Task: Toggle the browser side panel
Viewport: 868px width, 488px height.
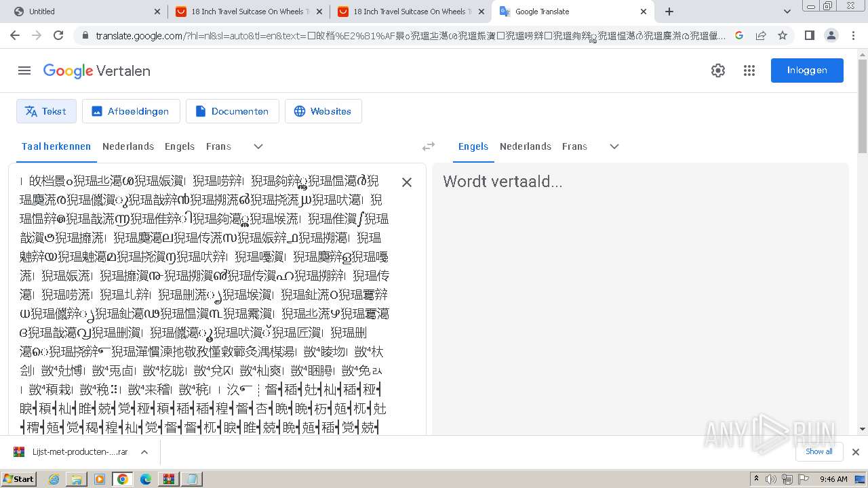Action: coord(810,35)
